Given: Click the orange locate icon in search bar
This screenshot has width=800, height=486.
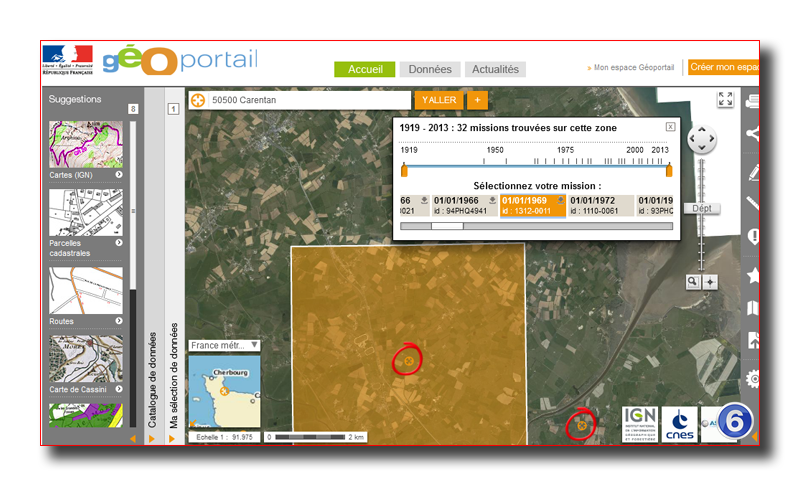Looking at the screenshot, I should [198, 100].
